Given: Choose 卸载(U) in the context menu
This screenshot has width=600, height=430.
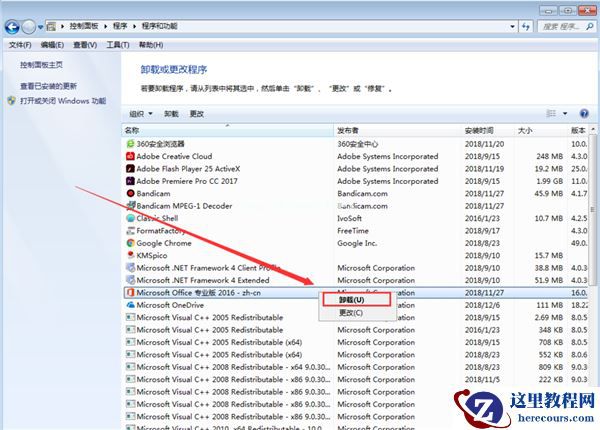Looking at the screenshot, I should [357, 300].
